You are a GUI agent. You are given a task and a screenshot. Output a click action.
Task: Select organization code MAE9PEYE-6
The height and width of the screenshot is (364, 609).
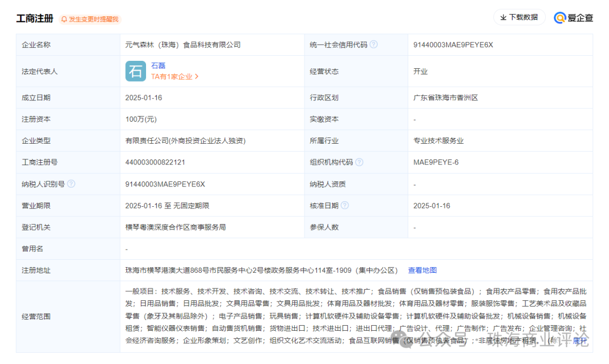coord(436,162)
